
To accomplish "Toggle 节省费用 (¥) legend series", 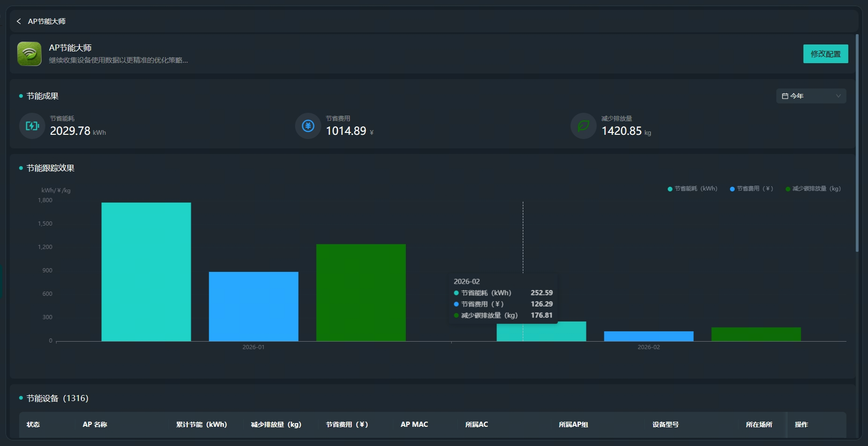I will pos(752,189).
